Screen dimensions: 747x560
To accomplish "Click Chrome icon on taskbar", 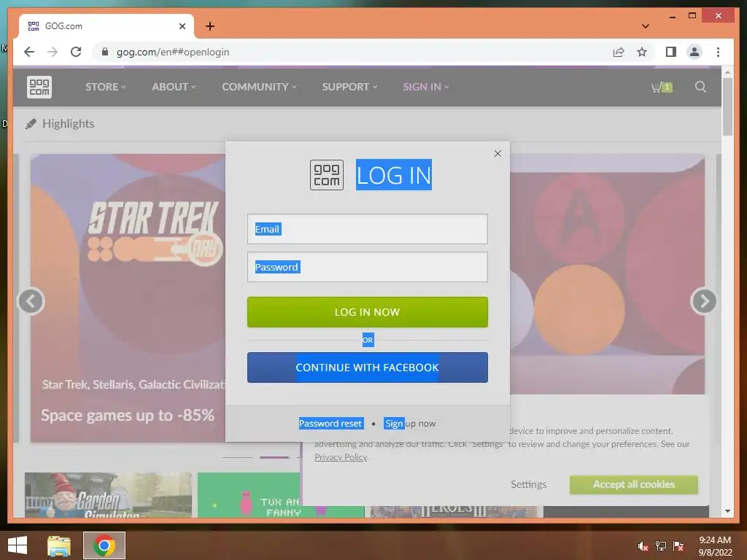I will (x=104, y=545).
